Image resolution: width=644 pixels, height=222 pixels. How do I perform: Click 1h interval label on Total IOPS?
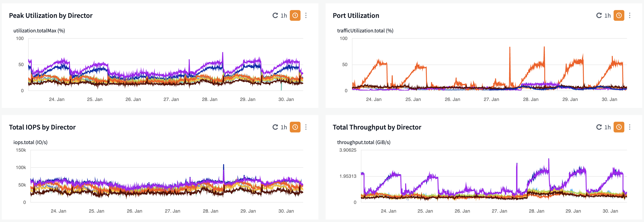tap(284, 127)
